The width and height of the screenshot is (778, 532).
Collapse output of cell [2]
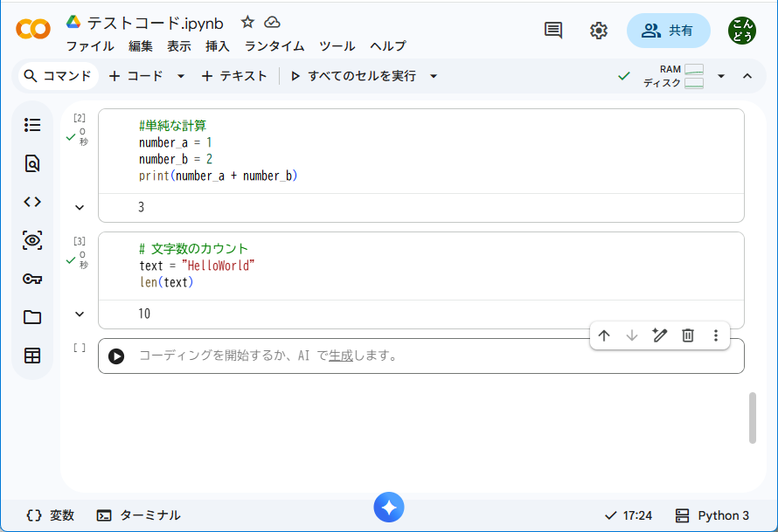click(80, 208)
